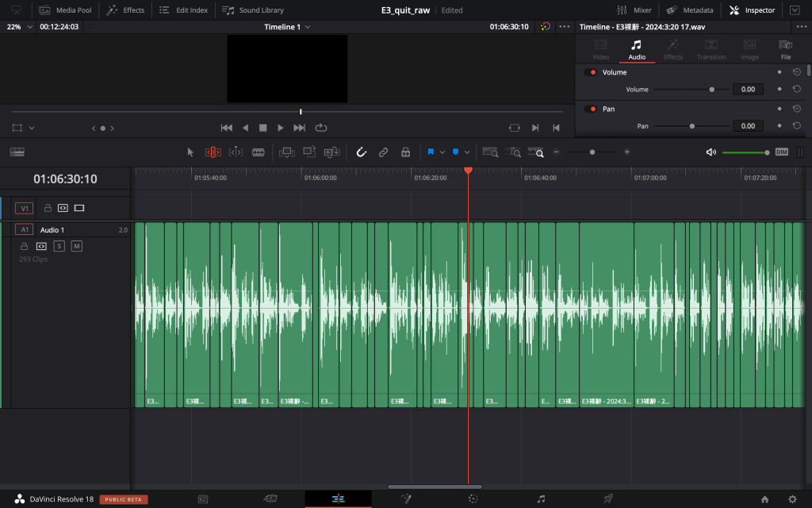
Task: Open the Fairlight page music note icon
Action: click(541, 498)
